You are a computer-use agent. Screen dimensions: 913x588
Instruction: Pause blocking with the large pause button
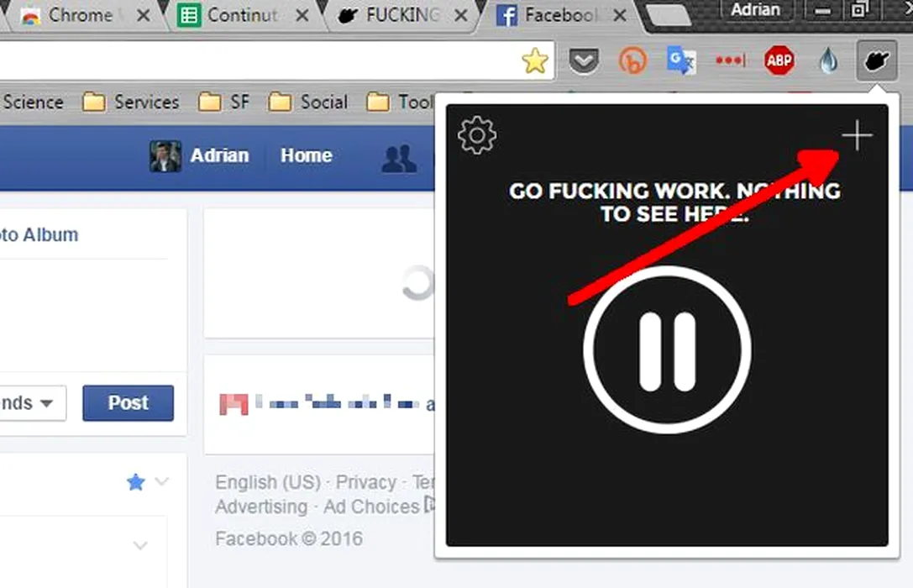pos(667,350)
